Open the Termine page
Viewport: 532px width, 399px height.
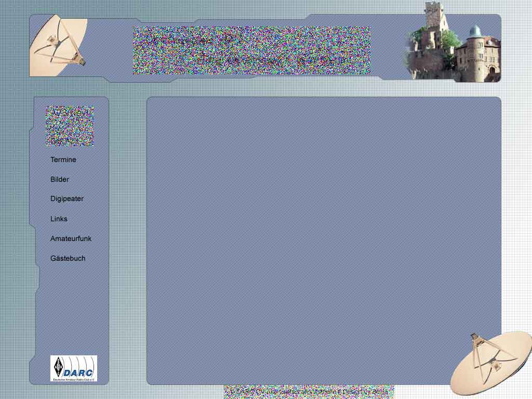[63, 159]
